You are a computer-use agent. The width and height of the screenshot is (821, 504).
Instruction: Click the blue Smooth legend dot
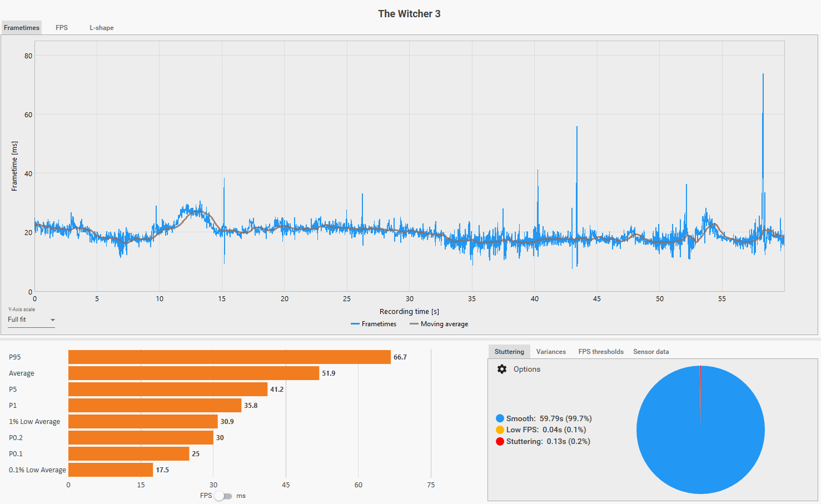point(500,418)
